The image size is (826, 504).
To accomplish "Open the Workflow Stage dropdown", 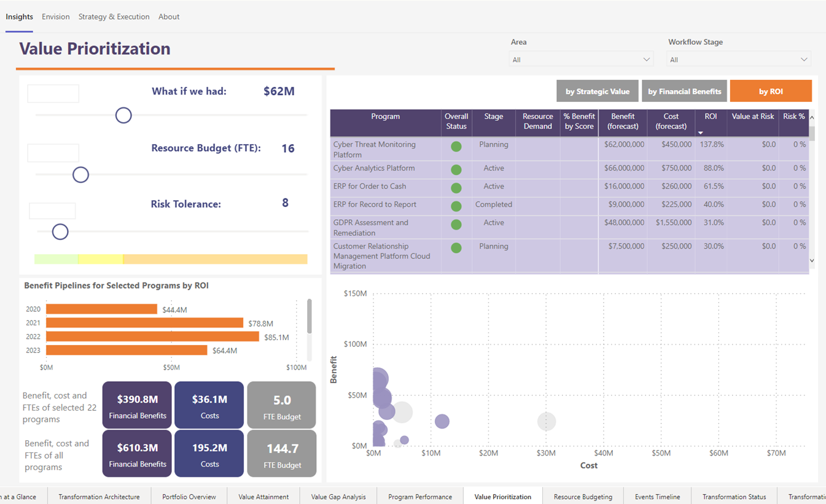I will click(x=738, y=60).
